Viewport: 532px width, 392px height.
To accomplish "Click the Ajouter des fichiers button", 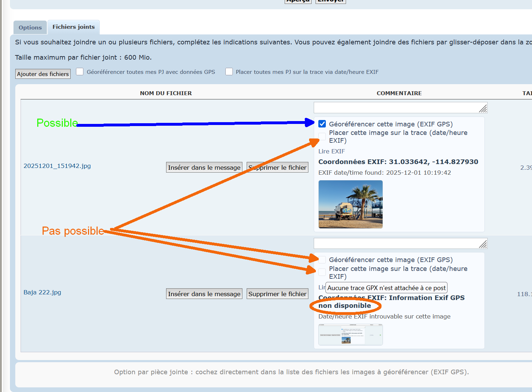I will 43,74.
